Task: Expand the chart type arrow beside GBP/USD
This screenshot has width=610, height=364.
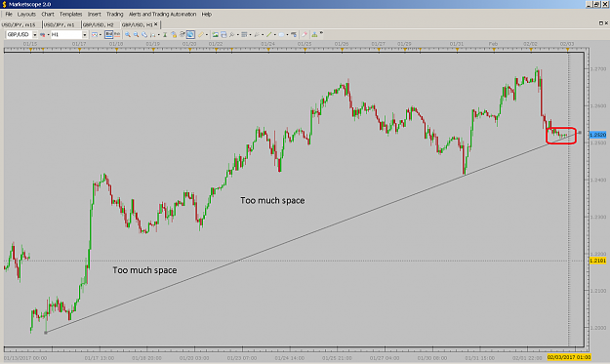Action: pyautogui.click(x=48, y=34)
